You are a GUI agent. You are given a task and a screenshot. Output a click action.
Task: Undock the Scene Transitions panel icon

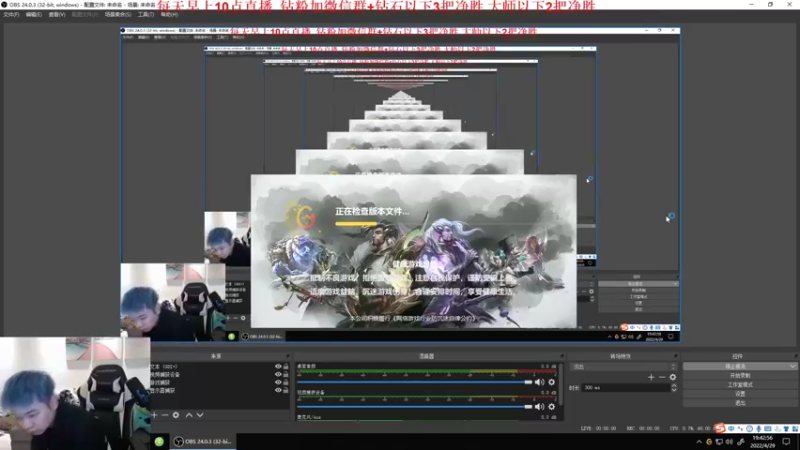tap(676, 356)
